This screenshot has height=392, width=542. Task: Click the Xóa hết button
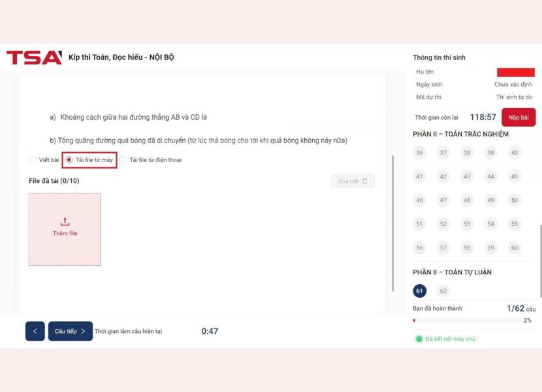[353, 180]
